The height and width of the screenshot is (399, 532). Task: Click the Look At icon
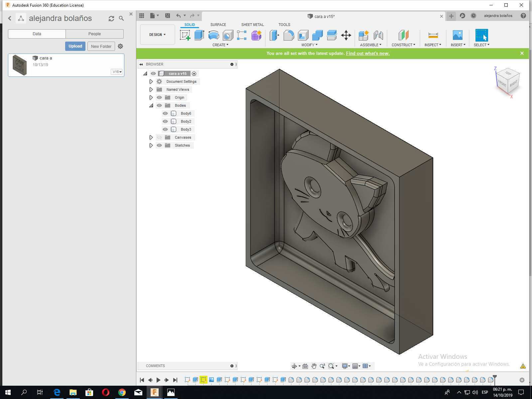pos(305,366)
